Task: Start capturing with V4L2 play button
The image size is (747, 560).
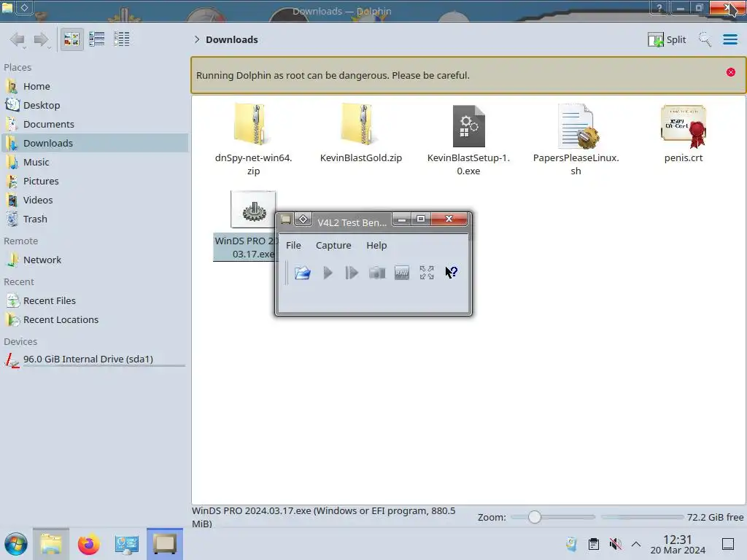Action: (328, 273)
